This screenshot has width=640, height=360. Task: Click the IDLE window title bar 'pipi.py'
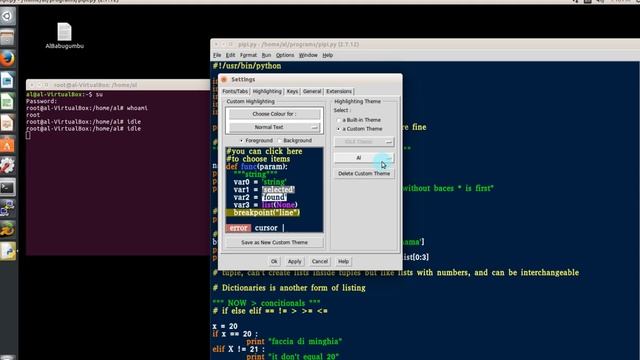[x=424, y=44]
